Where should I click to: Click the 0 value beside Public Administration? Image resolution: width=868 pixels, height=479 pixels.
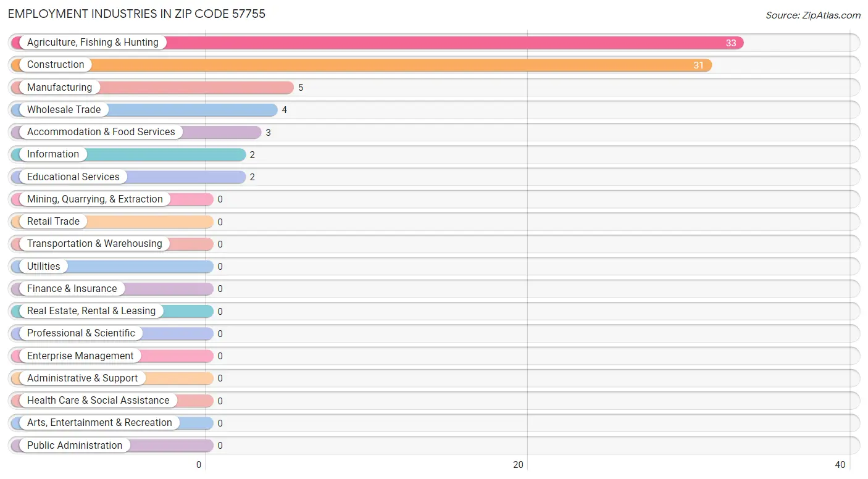click(220, 446)
